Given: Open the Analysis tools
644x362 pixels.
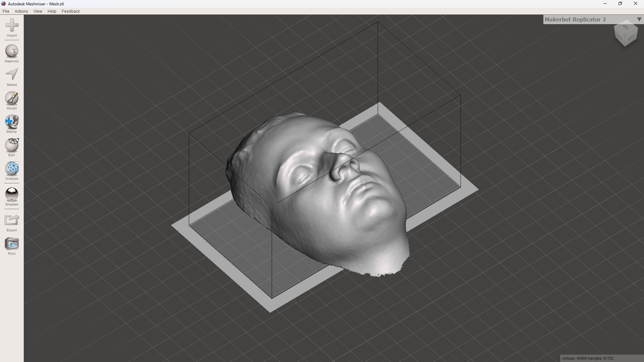Looking at the screenshot, I should point(12,169).
